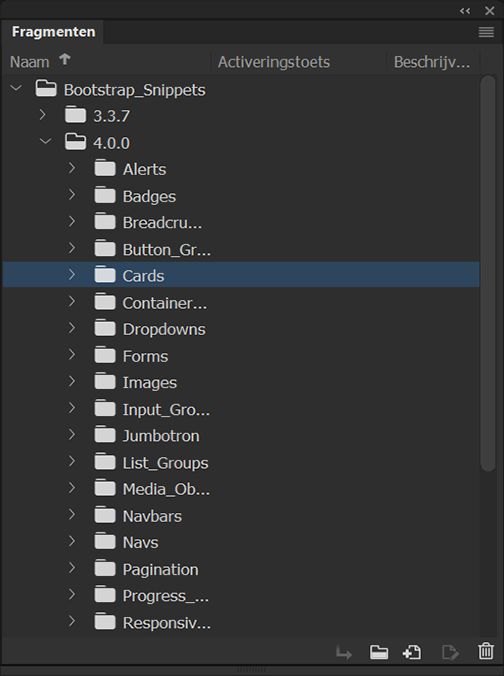Select the Breadcru... row
Viewport: 504px width, 676px height.
pos(241,222)
